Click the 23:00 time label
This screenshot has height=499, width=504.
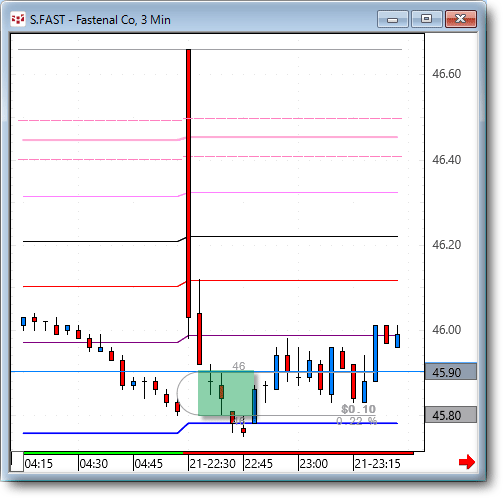(x=314, y=464)
